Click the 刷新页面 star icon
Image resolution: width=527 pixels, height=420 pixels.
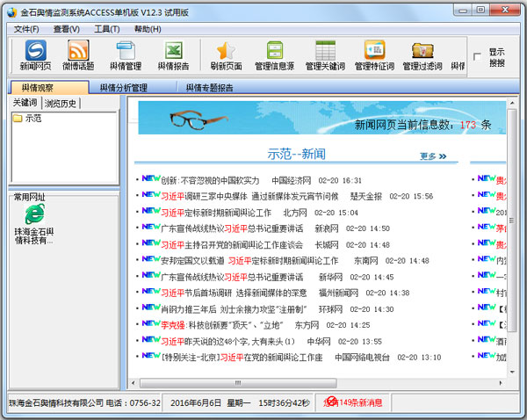226,51
